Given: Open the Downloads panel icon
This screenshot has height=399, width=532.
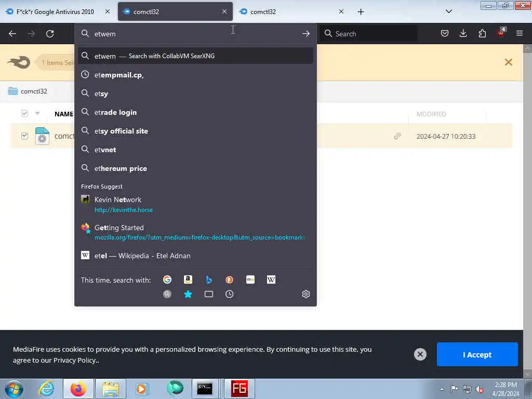Looking at the screenshot, I should pyautogui.click(x=463, y=33).
